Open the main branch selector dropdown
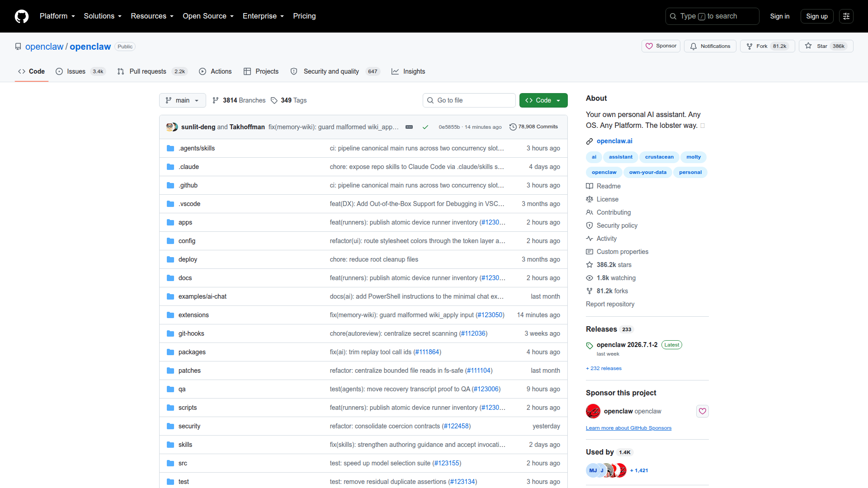 click(183, 100)
